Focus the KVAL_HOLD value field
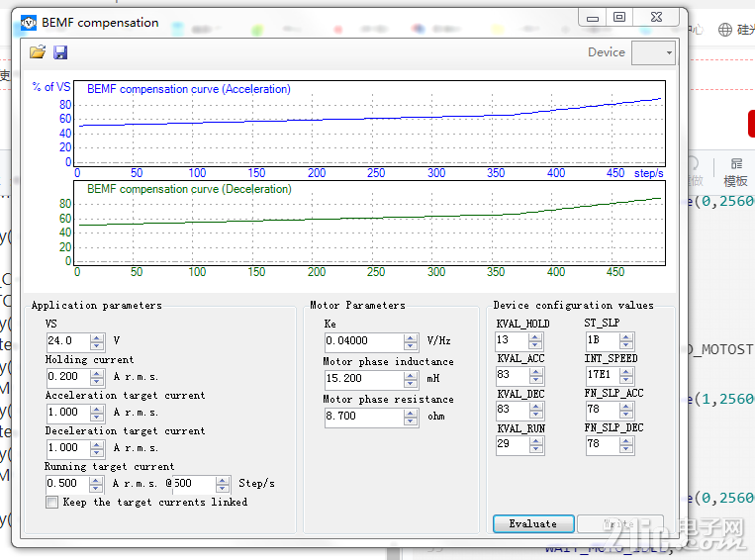Screen dimensions: 755x560 click(512, 340)
